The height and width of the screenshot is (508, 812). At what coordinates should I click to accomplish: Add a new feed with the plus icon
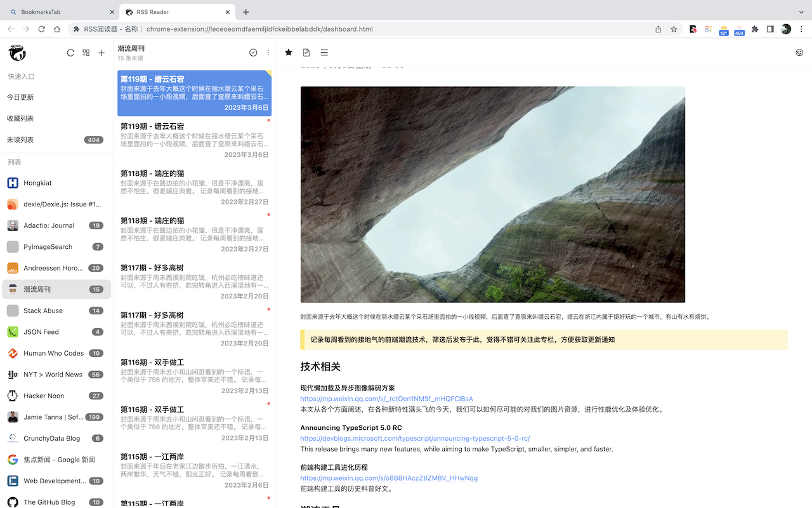(x=101, y=53)
